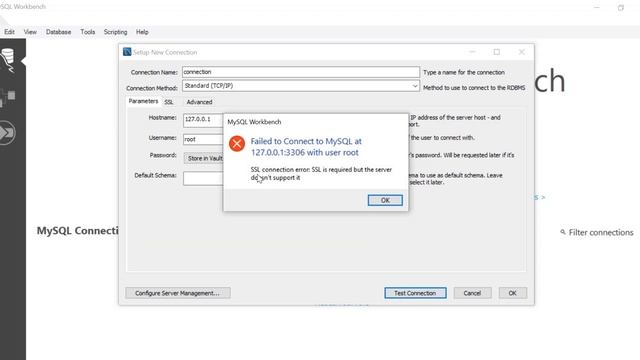The image size is (640, 360).
Task: Open the View menu
Action: 30,32
